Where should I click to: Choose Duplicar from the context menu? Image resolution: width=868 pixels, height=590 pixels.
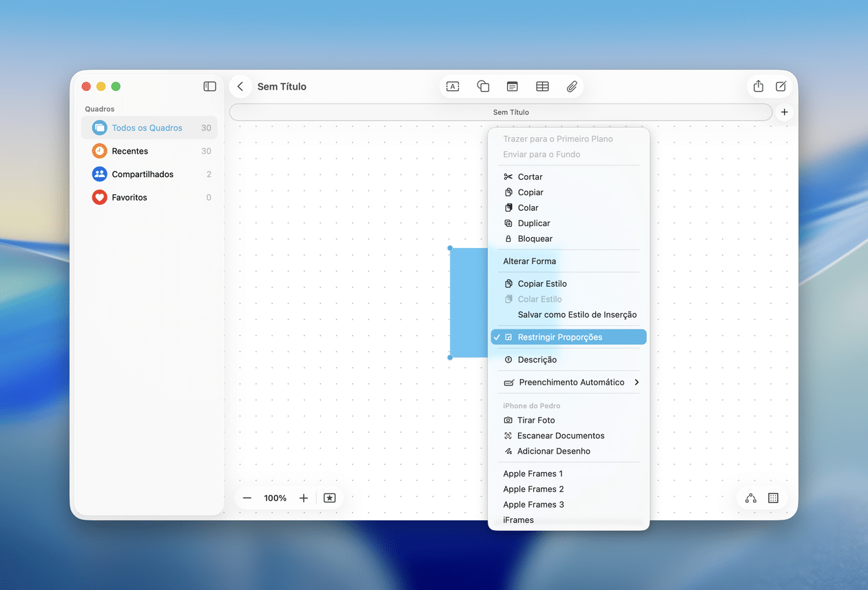[x=533, y=223]
